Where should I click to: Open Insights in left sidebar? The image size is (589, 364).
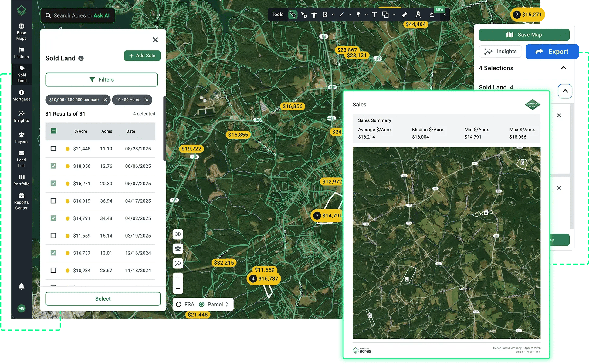tap(21, 117)
